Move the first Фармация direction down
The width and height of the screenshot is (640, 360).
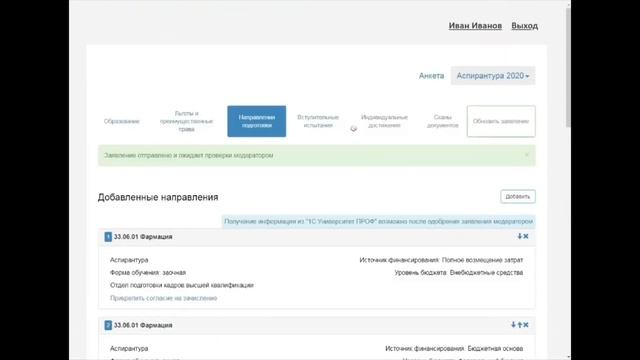pos(520,236)
